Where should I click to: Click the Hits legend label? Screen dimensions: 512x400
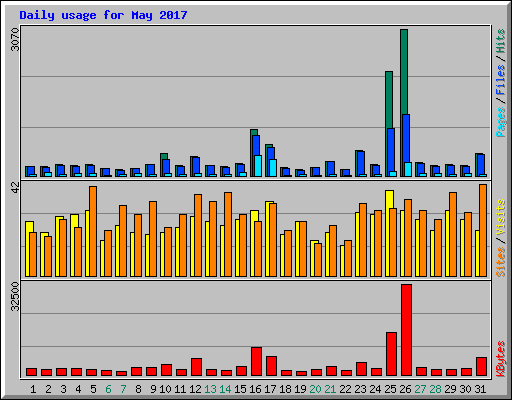pos(500,41)
